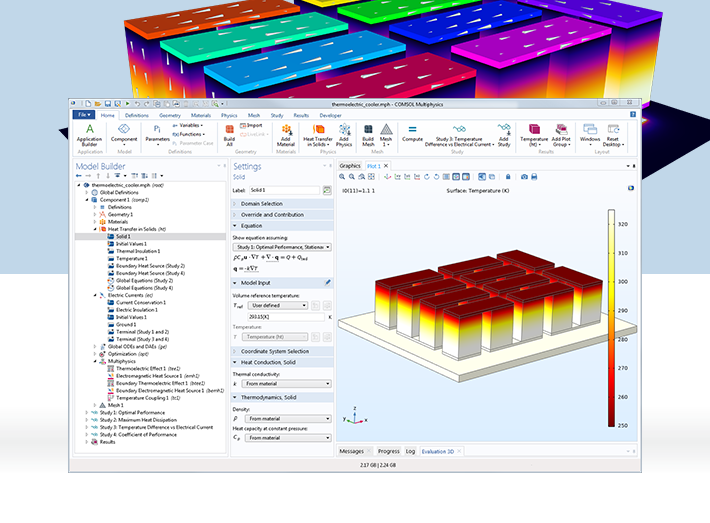Switch to the Definitions ribbon tab

pyautogui.click(x=137, y=115)
